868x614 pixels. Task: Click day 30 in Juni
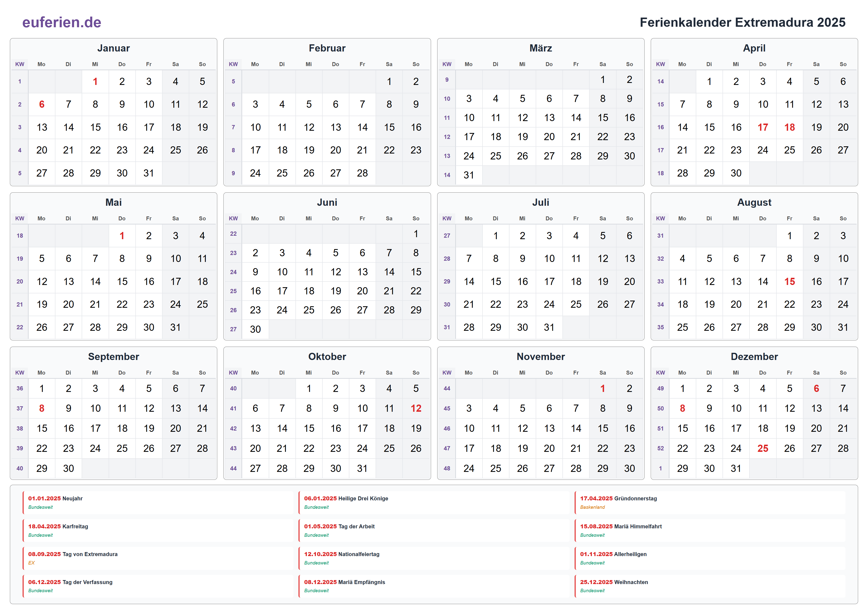point(255,329)
